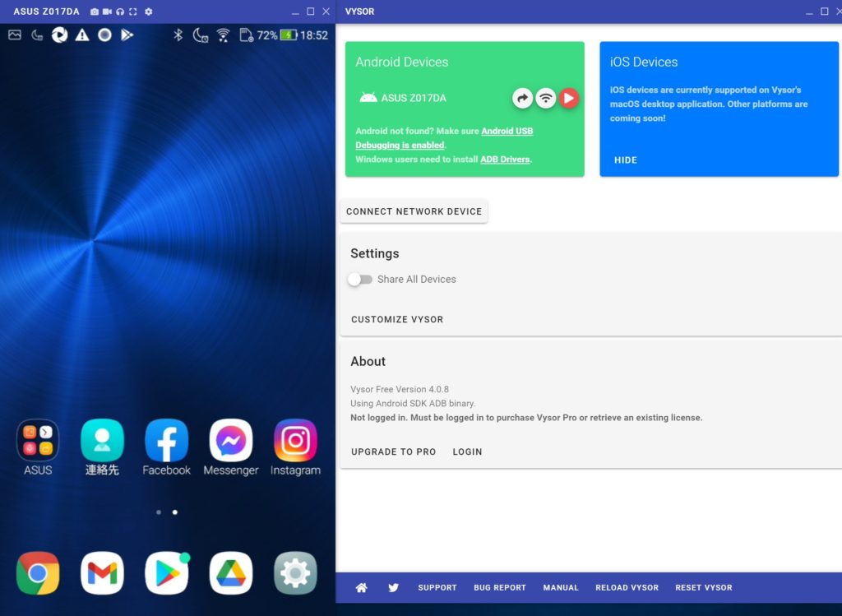Image resolution: width=842 pixels, height=616 pixels.
Task: Launch the Instagram app
Action: coord(295,447)
